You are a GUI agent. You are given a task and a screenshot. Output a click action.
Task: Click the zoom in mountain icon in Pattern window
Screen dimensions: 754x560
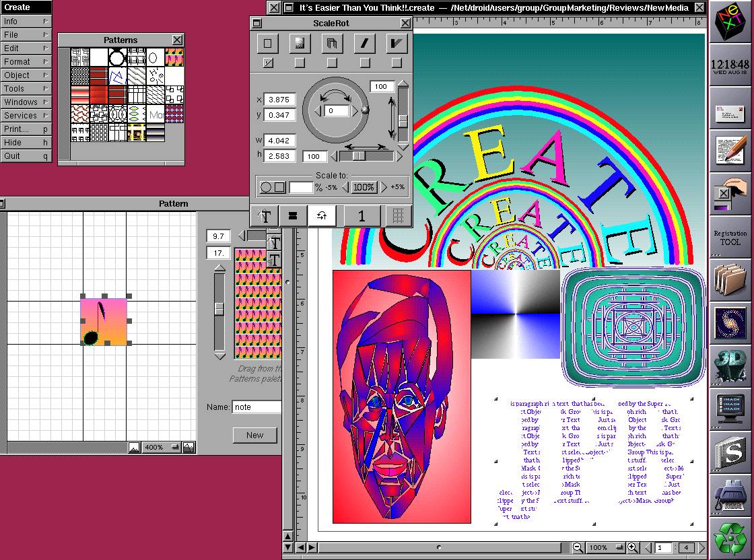coord(189,448)
